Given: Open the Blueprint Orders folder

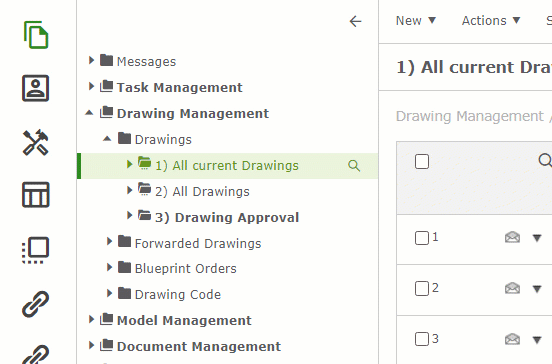Looking at the screenshot, I should point(186,269).
